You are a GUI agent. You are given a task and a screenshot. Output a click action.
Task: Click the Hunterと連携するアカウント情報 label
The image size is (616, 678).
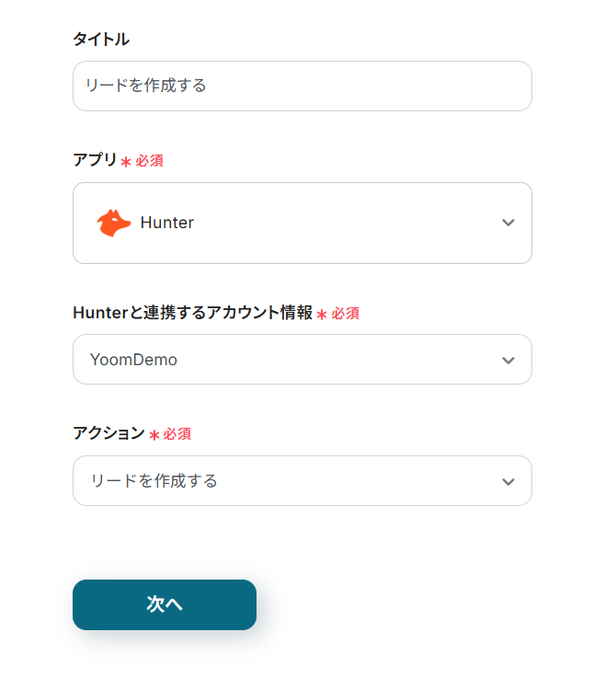point(192,313)
